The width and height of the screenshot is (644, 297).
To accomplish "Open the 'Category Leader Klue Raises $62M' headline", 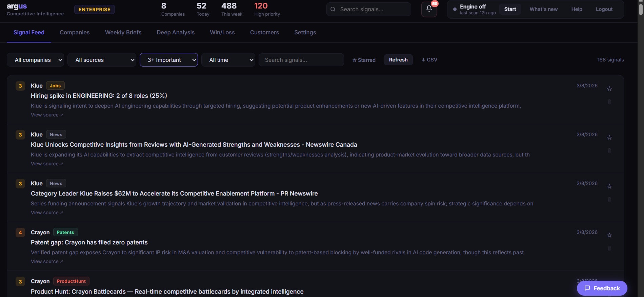I will coord(174,193).
